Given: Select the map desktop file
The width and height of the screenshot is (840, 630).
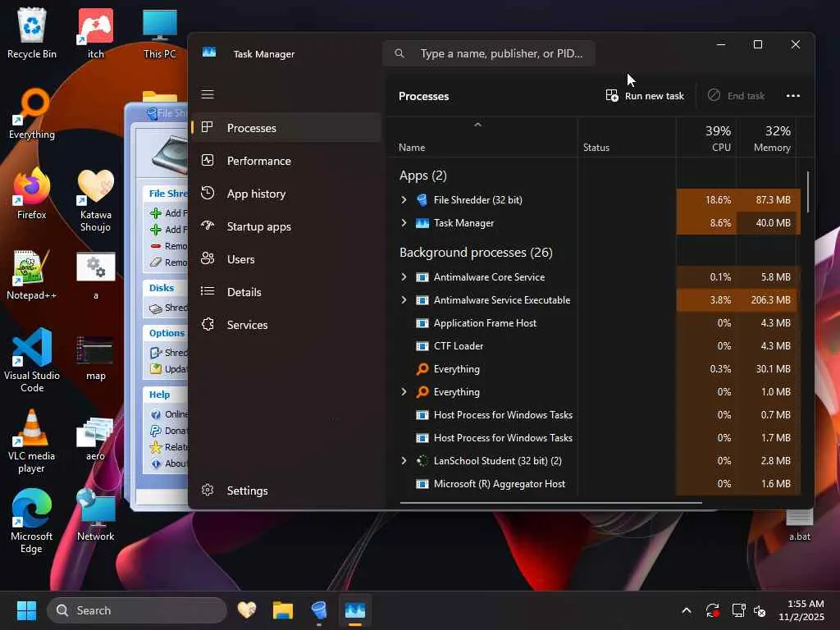Looking at the screenshot, I should 95,358.
